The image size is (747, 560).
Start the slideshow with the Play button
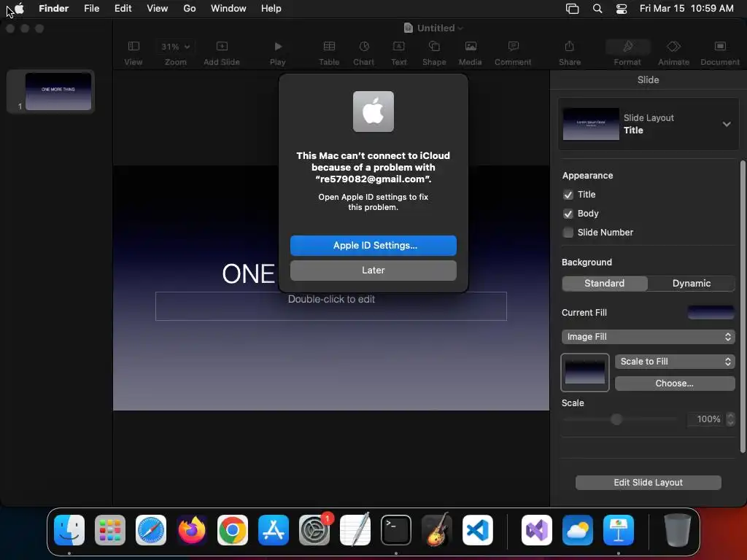[278, 52]
